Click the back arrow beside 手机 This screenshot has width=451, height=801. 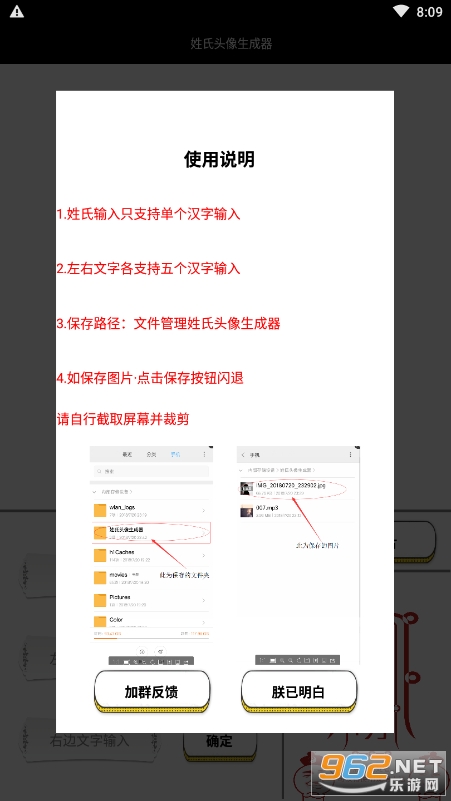243,454
